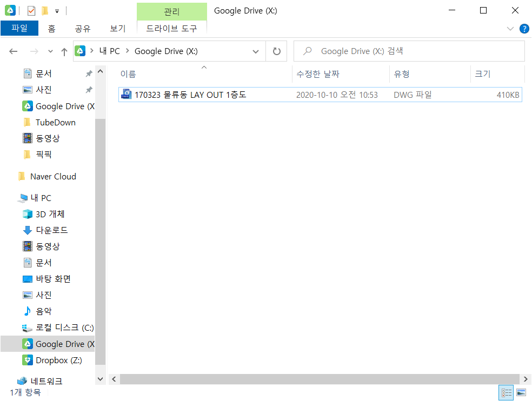Click the 410KB size cell

point(508,95)
